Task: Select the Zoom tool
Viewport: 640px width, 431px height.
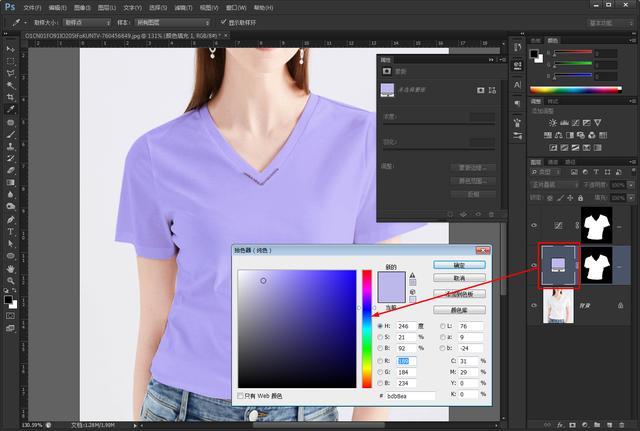Action: 11,281
